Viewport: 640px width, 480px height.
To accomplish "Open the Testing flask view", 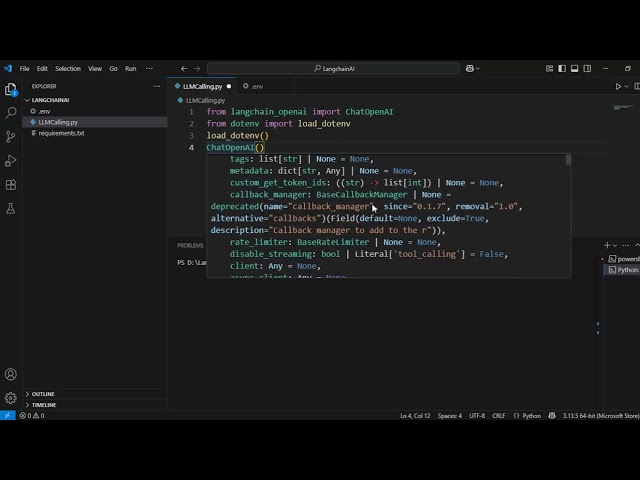I will coord(11,209).
